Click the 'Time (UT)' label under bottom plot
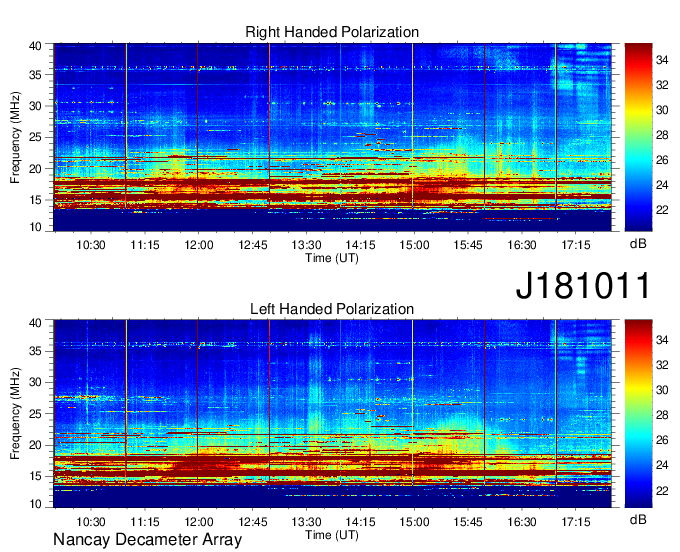The width and height of the screenshot is (680, 552). [x=332, y=535]
